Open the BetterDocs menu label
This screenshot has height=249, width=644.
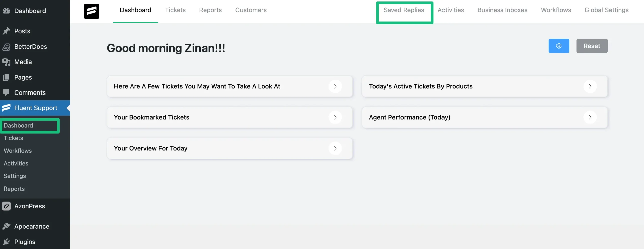click(x=30, y=47)
